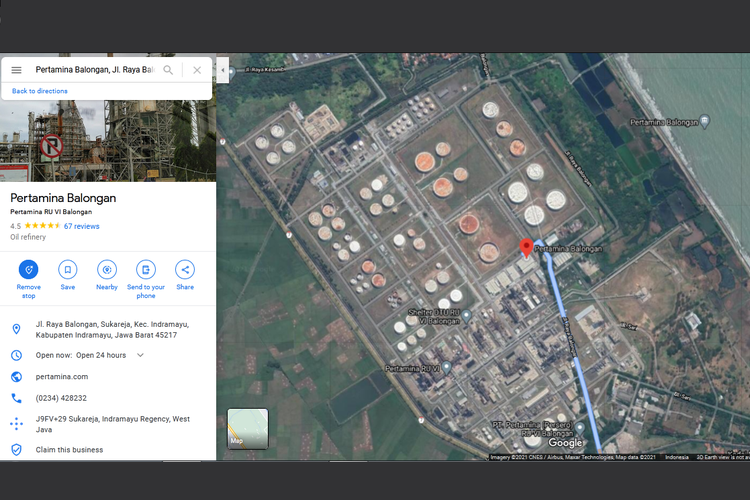Image resolution: width=750 pixels, height=500 pixels.
Task: Click the Pertamina Balongan marker near the coast
Action: coord(705,122)
